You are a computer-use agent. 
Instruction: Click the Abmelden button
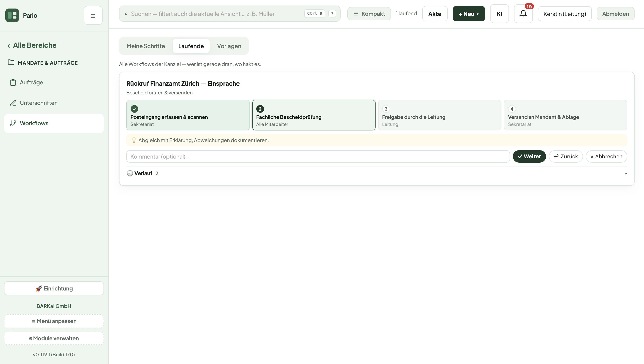[x=615, y=14]
